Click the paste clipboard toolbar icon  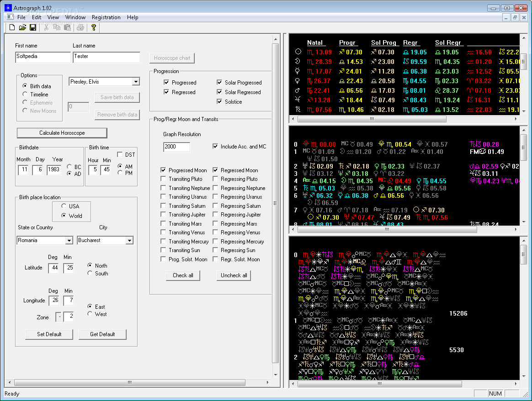tap(67, 28)
